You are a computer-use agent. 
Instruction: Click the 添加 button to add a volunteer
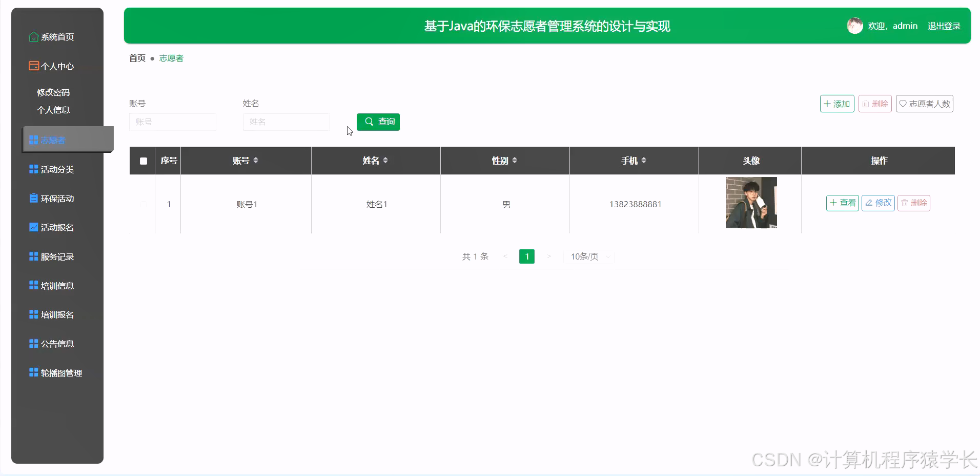(837, 103)
